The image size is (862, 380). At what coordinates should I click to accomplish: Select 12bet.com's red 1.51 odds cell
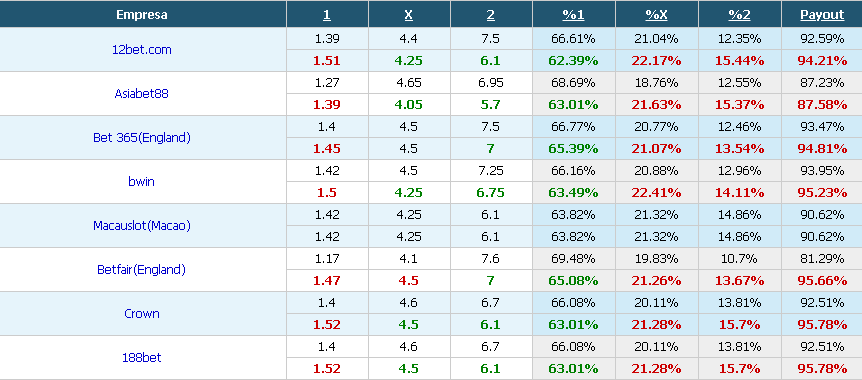pyautogui.click(x=327, y=60)
